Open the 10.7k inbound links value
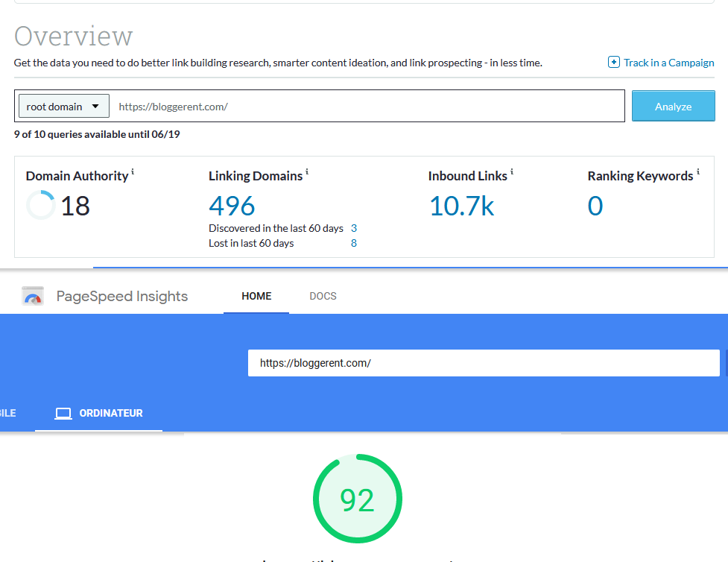Screen dimensions: 728x562 [x=461, y=206]
